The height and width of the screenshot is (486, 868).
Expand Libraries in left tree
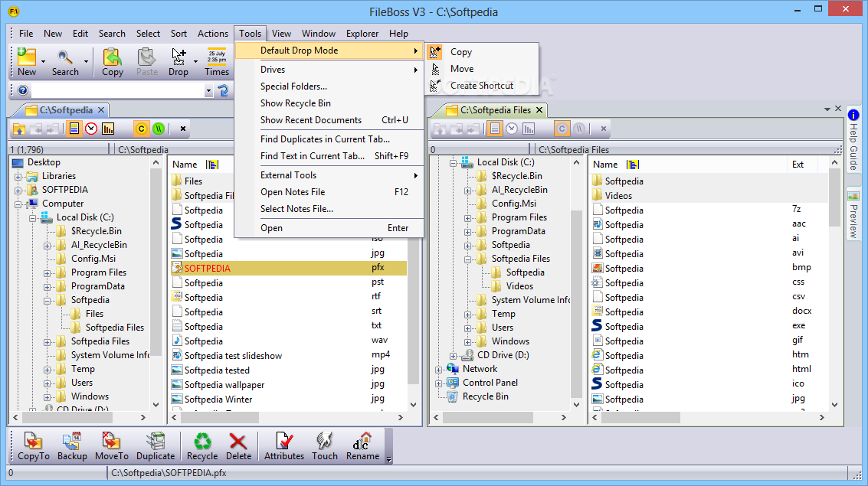coord(18,177)
